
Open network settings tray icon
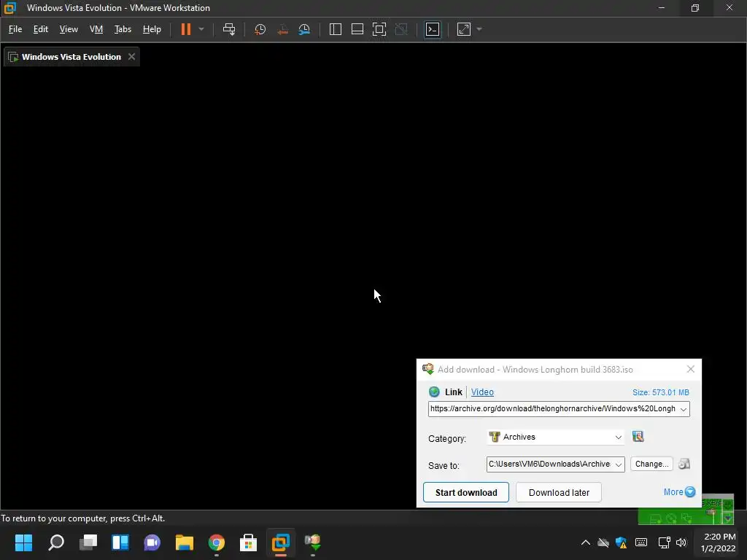[x=664, y=542]
